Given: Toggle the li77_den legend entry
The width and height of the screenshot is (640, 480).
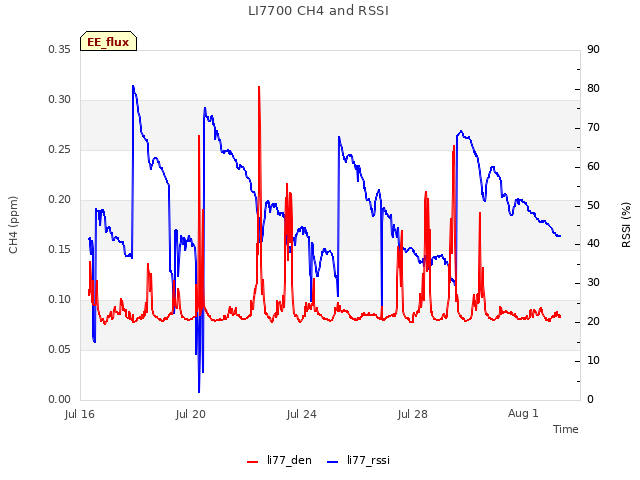Looking at the screenshot, I should point(279,460).
